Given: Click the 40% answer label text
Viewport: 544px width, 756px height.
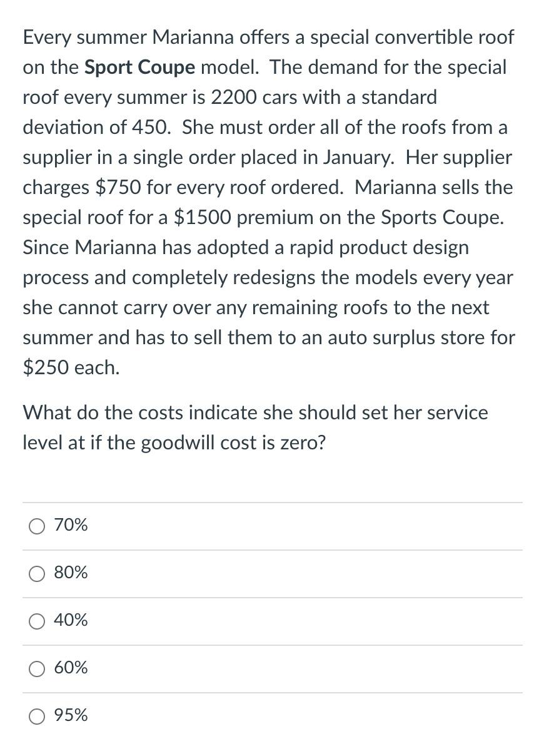Looking at the screenshot, I should coord(71,620).
